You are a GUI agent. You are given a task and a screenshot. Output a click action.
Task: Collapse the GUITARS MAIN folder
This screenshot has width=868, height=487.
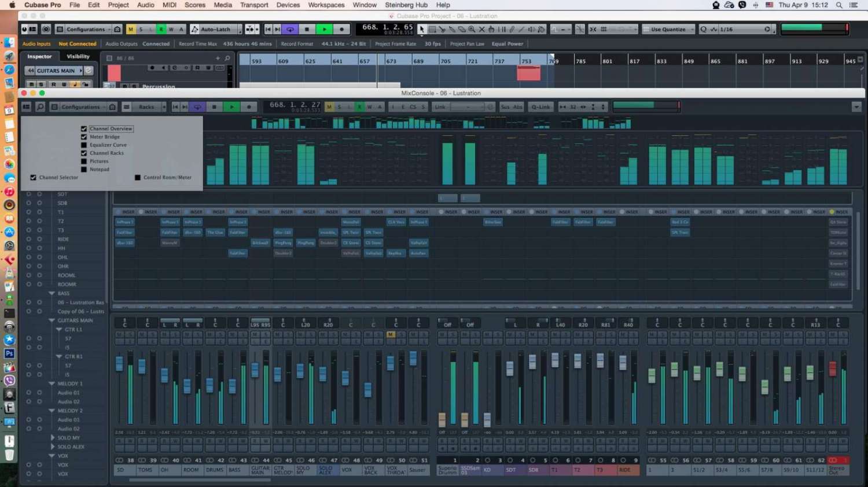click(52, 320)
